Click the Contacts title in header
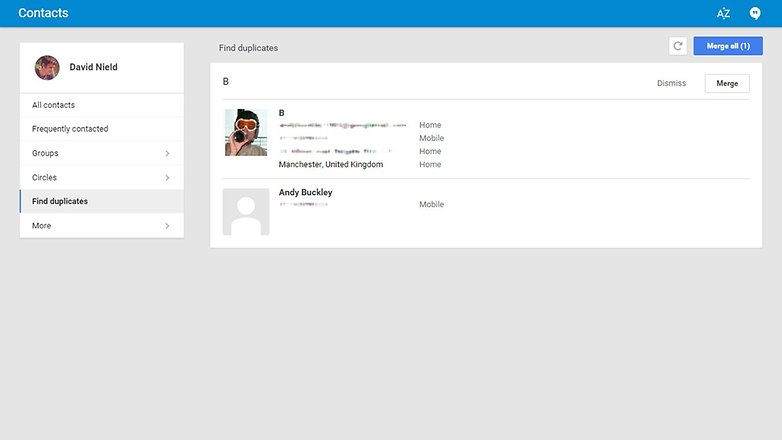The image size is (782, 440). [x=43, y=13]
